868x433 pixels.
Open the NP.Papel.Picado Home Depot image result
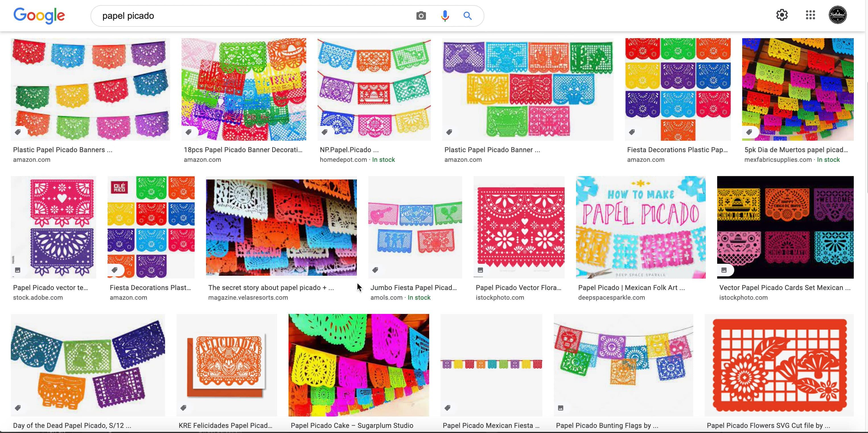click(x=374, y=89)
